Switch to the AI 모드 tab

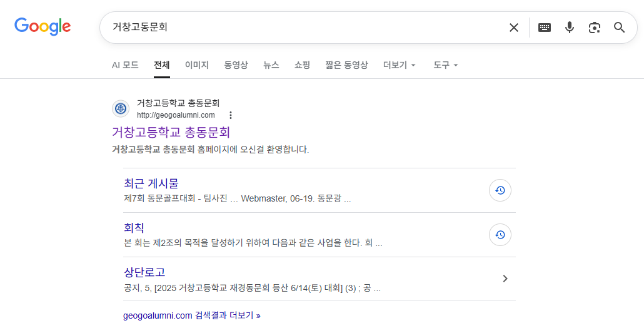point(125,65)
